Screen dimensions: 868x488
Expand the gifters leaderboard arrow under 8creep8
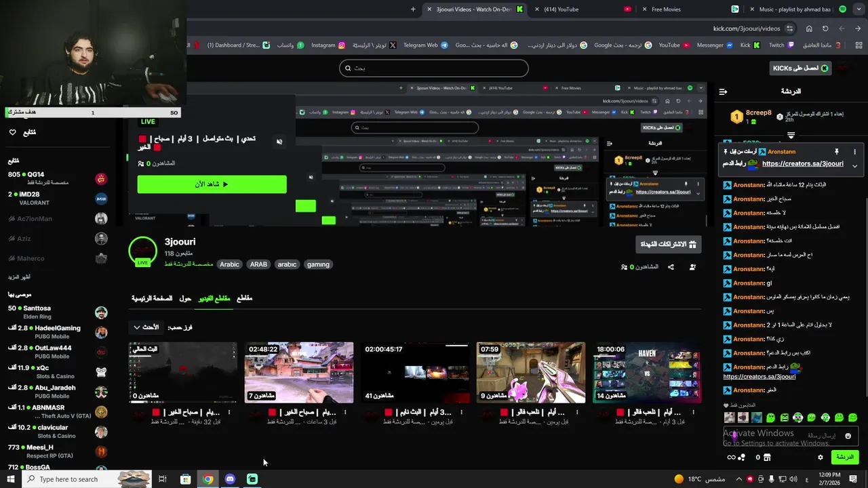(791, 136)
